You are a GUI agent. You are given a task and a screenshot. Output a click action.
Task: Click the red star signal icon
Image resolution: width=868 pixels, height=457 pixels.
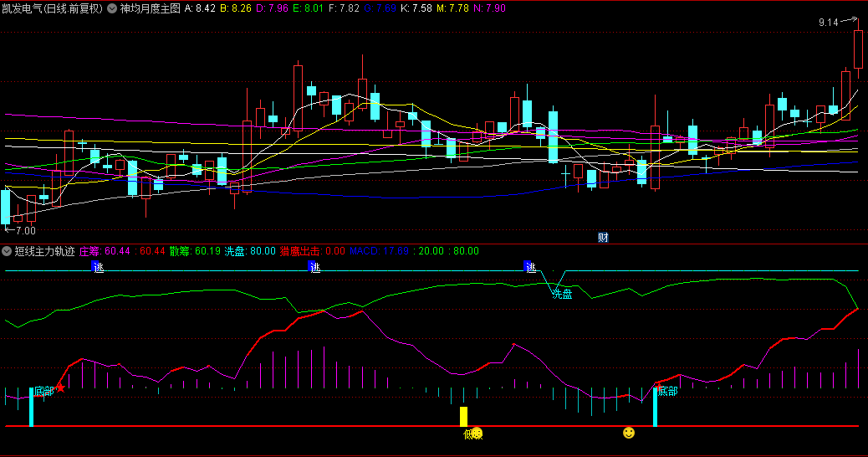click(60, 388)
